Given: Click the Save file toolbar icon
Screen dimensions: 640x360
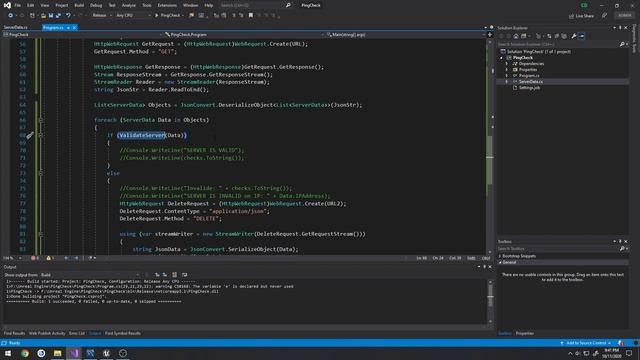Looking at the screenshot, I should point(51,16).
